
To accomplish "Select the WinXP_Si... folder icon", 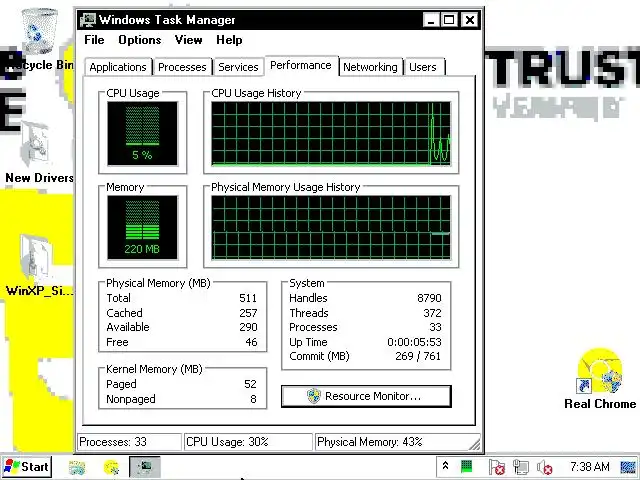I will click(36, 258).
